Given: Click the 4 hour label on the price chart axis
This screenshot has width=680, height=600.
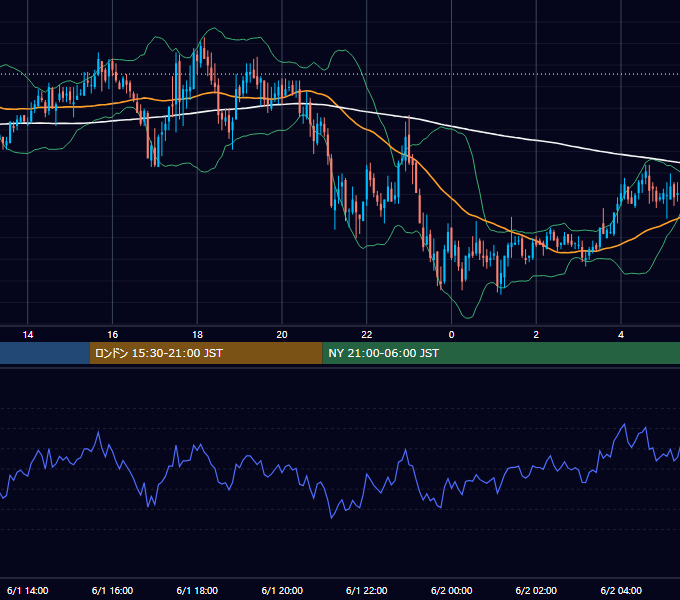Looking at the screenshot, I should point(621,335).
